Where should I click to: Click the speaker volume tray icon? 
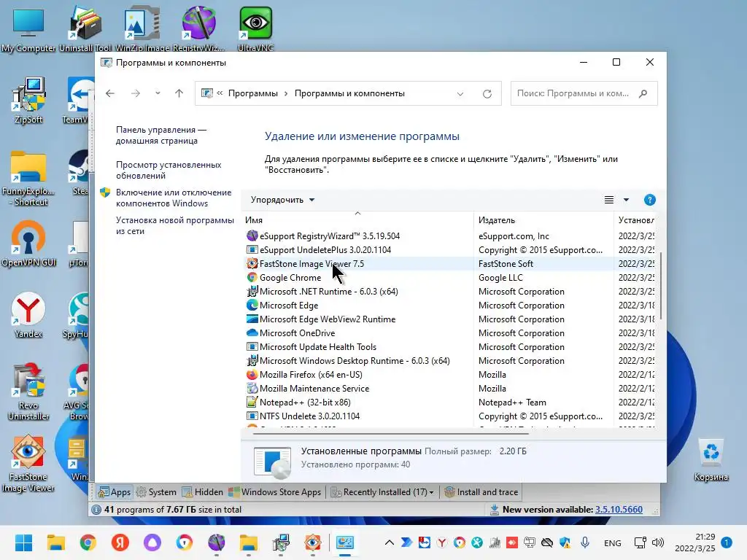click(658, 542)
